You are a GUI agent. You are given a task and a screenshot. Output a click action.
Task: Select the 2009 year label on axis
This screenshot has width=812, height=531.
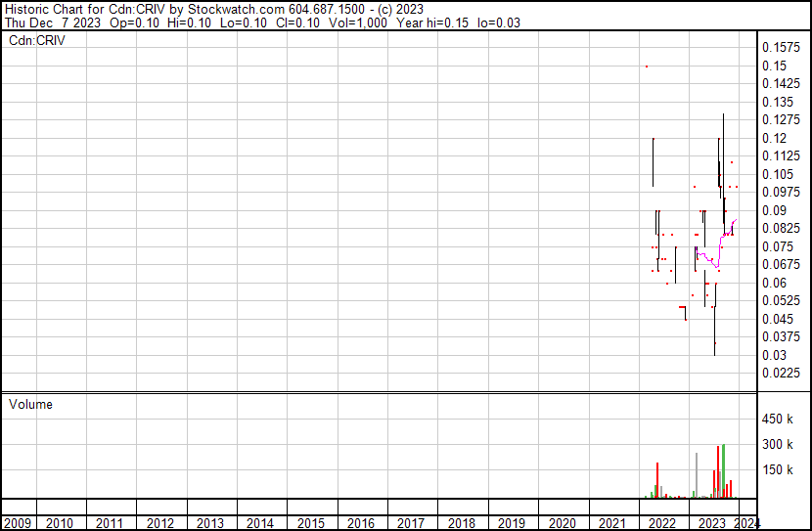[x=18, y=523]
